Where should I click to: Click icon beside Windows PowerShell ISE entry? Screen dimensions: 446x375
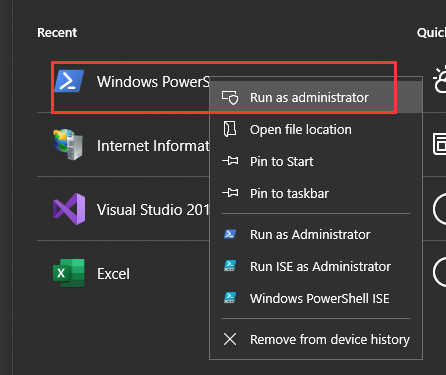click(x=230, y=298)
